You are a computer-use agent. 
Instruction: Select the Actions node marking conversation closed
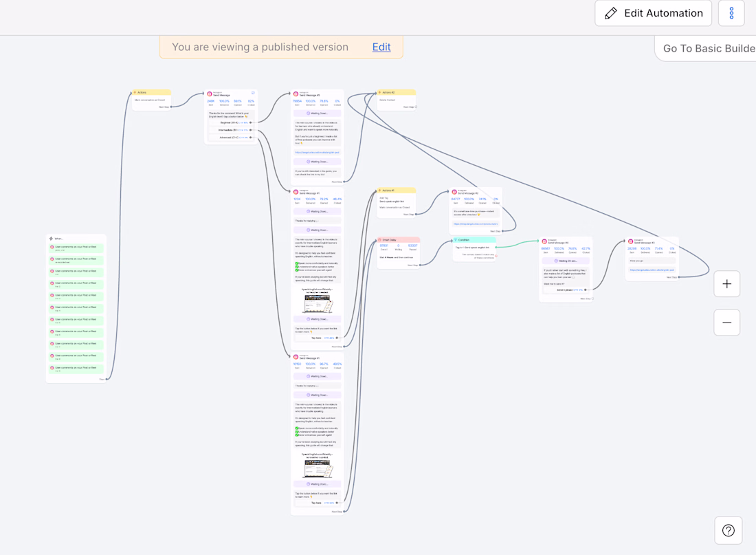click(x=151, y=100)
